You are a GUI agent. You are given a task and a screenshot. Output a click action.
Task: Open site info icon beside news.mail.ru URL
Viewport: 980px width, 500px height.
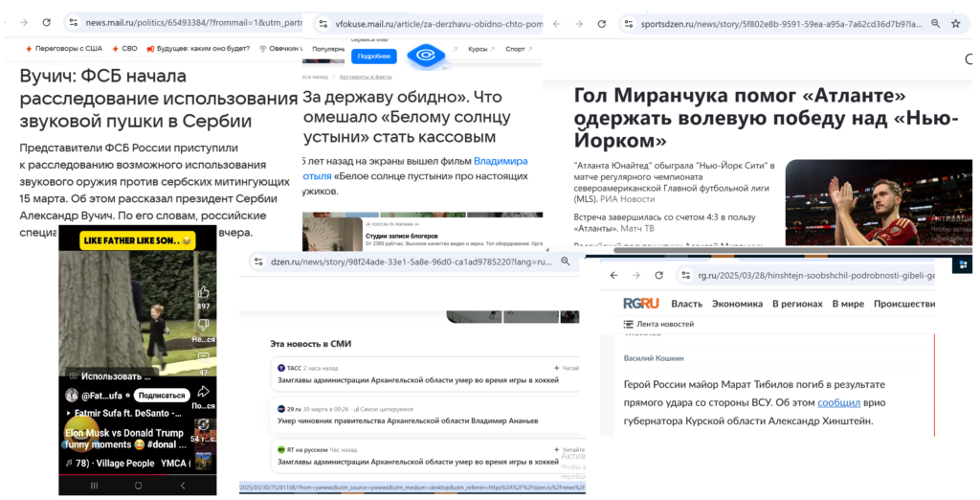73,23
